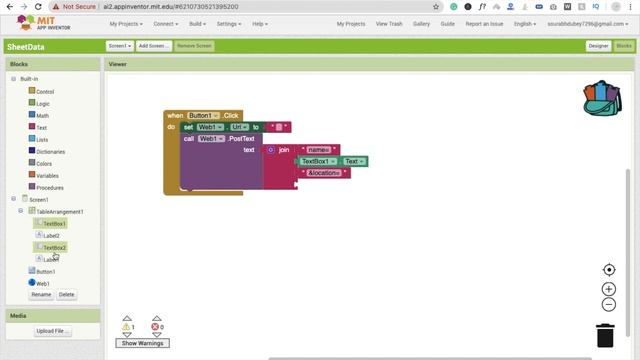This screenshot has height=360, width=640.
Task: Go forward in browser history
Action: 24,7
